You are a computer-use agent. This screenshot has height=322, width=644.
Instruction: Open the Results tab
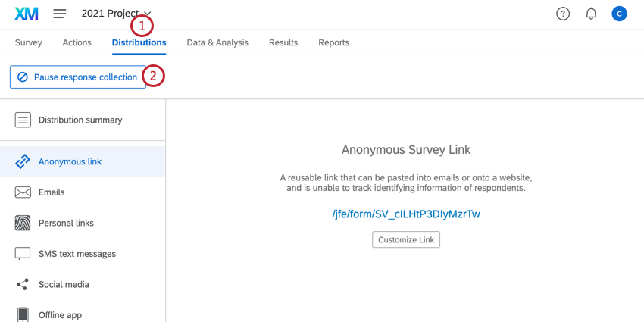pos(283,42)
